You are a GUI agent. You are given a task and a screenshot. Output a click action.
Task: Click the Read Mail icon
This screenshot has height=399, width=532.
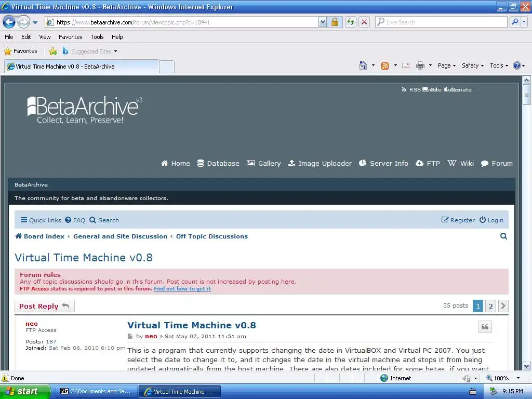click(x=406, y=65)
